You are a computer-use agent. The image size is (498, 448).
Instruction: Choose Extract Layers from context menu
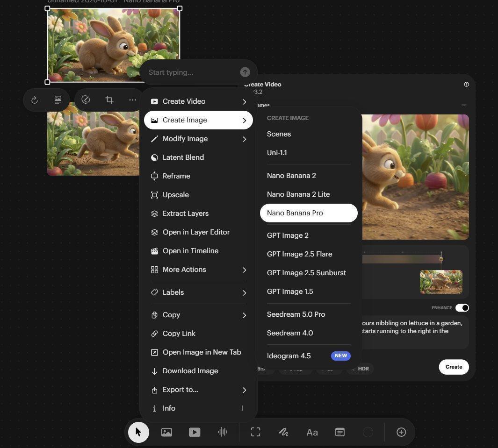click(199, 213)
